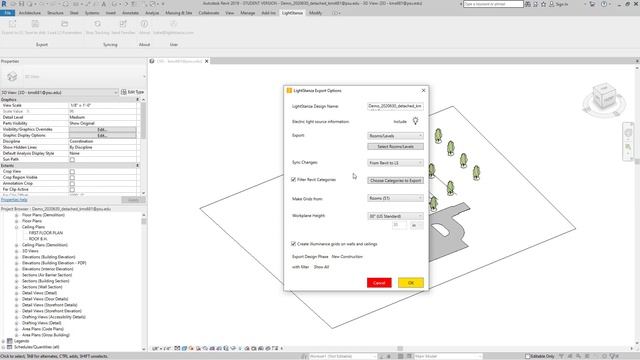Open the Sync Changes dropdown
This screenshot has width=640, height=360.
coord(395,163)
